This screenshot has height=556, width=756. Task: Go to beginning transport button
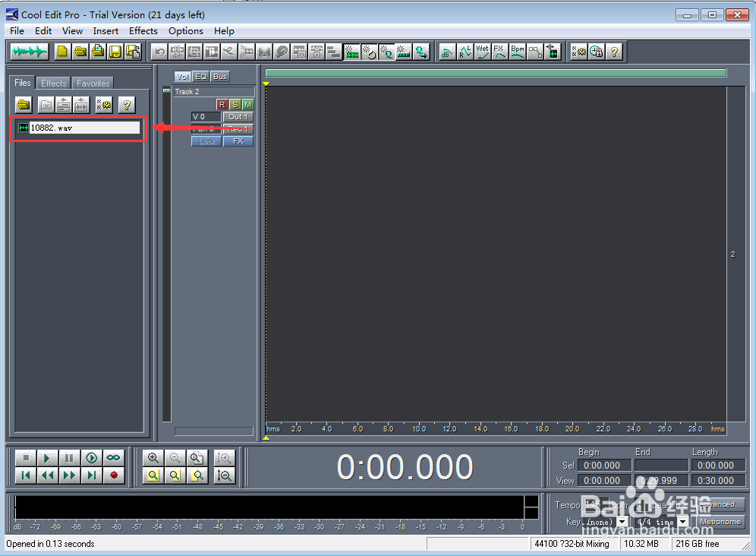coord(26,475)
